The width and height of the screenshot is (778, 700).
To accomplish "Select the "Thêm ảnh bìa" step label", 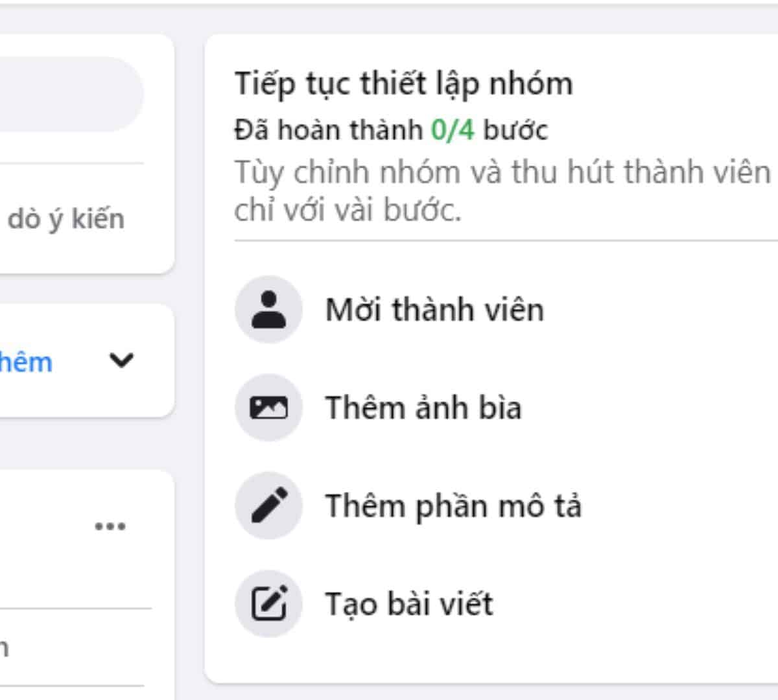I will click(423, 408).
